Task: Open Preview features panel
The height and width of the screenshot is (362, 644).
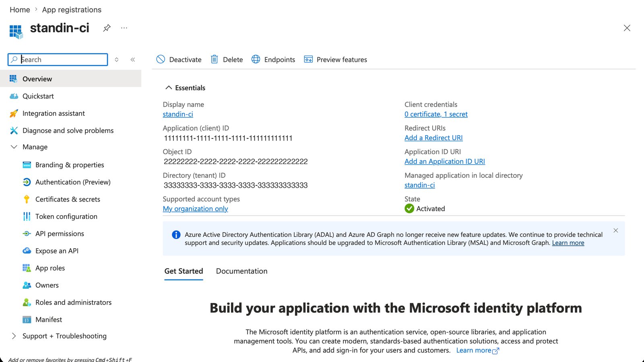Action: (336, 60)
